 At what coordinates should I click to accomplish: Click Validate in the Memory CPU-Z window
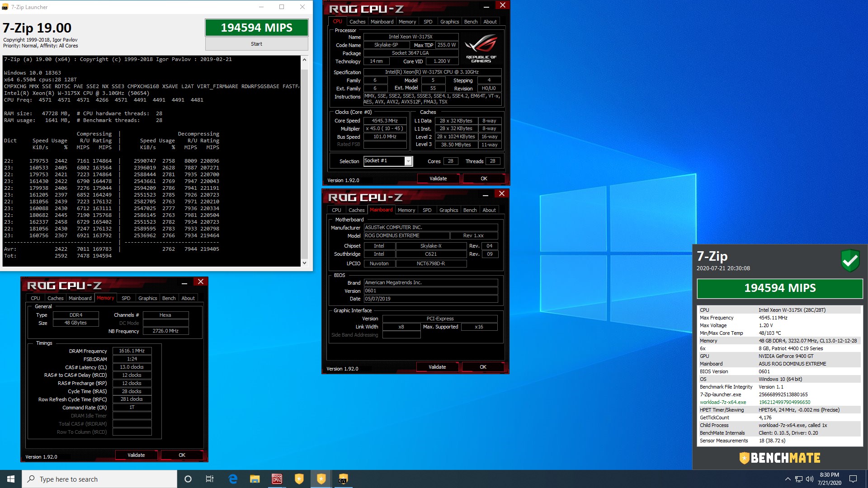[x=136, y=455]
